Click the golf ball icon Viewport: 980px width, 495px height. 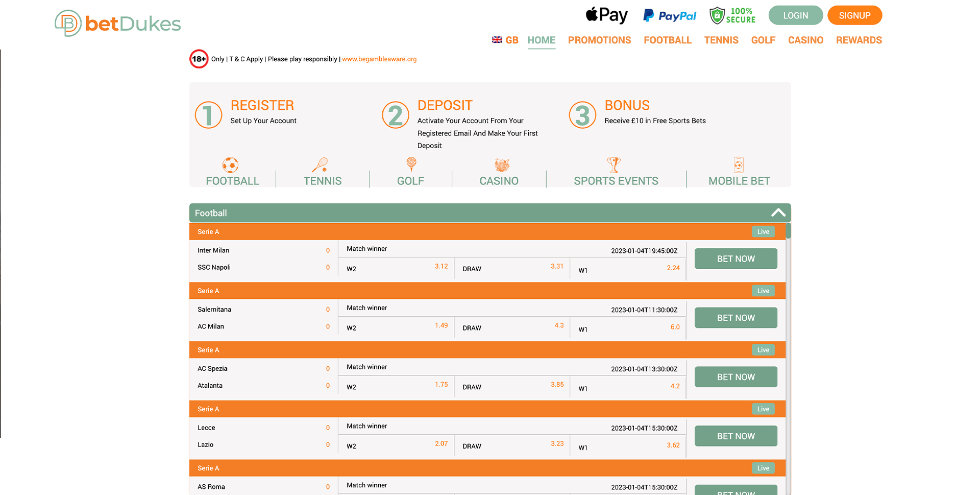point(411,164)
